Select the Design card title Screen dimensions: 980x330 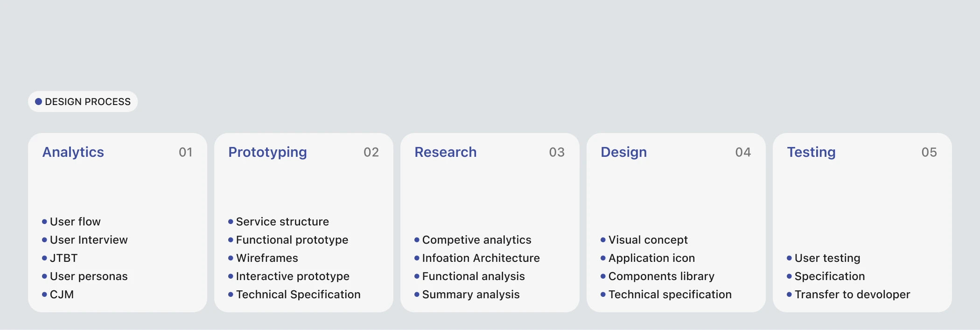pyautogui.click(x=623, y=152)
